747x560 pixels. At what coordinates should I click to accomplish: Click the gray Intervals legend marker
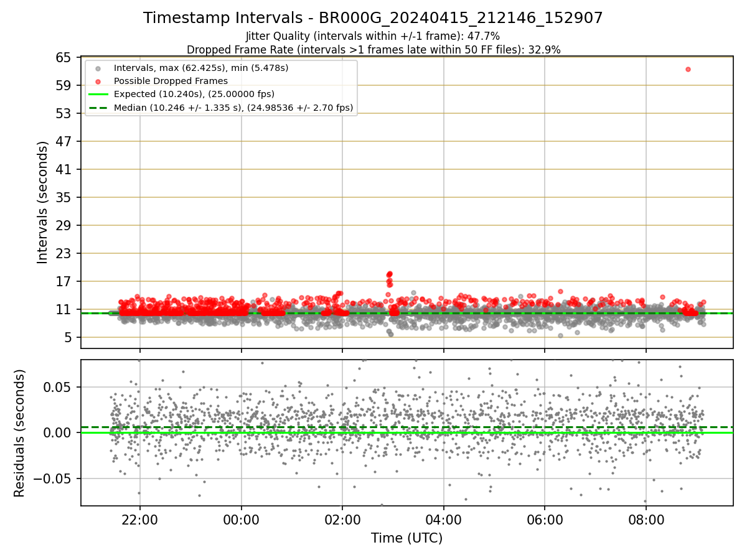[98, 68]
